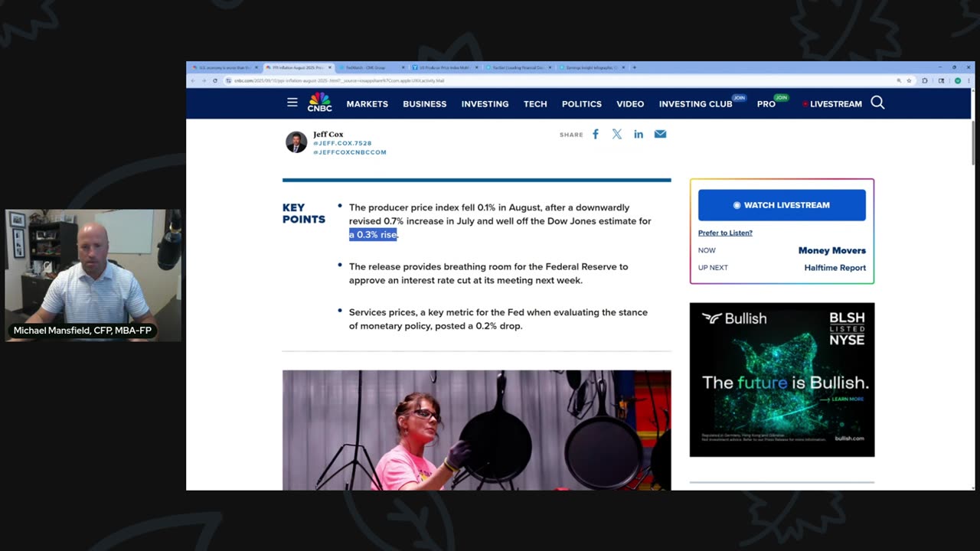Share the article on X

coord(617,134)
